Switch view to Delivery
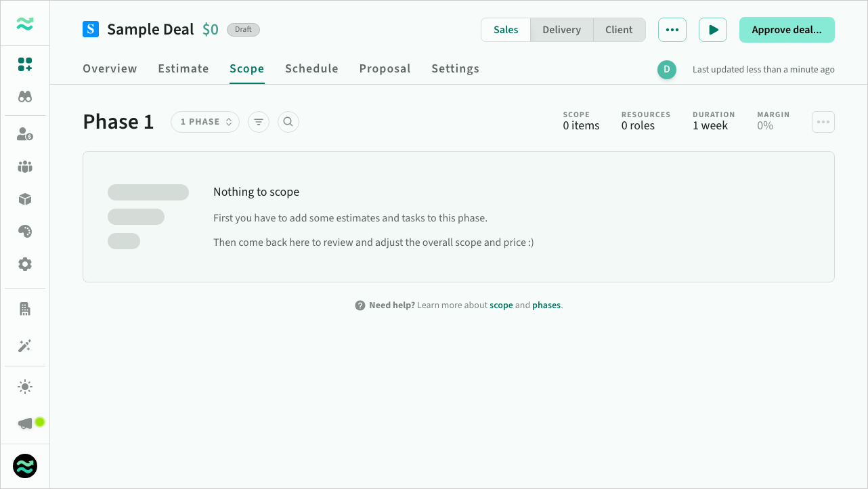Screen dimensions: 868x489 [561, 30]
